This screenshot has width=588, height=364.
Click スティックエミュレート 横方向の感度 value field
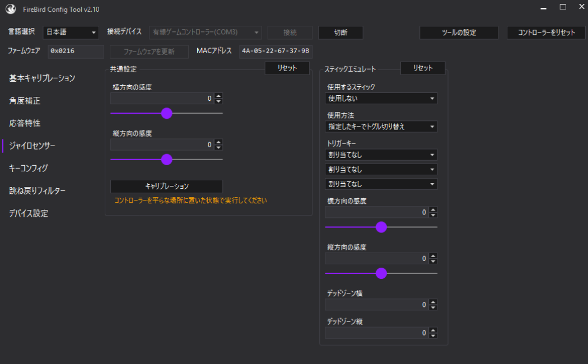(x=376, y=212)
